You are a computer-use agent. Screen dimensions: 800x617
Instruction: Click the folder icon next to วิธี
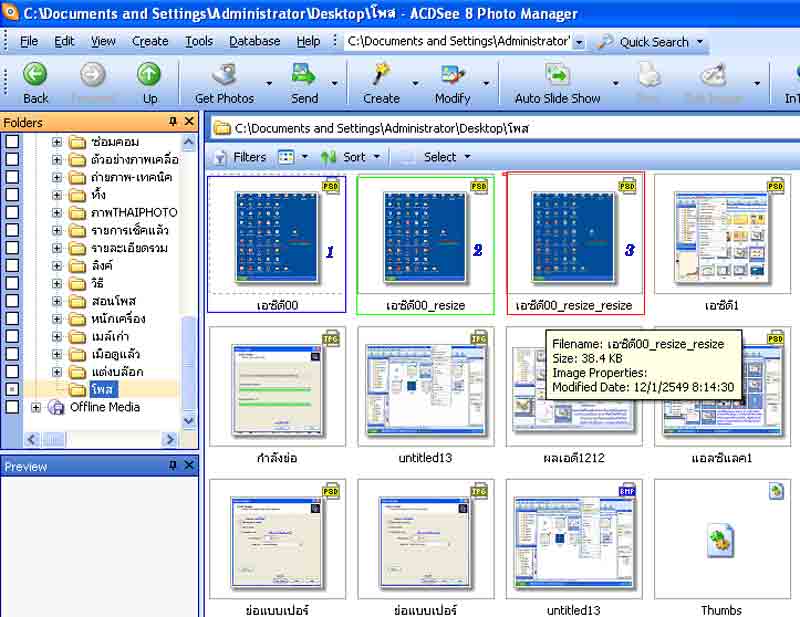77,283
